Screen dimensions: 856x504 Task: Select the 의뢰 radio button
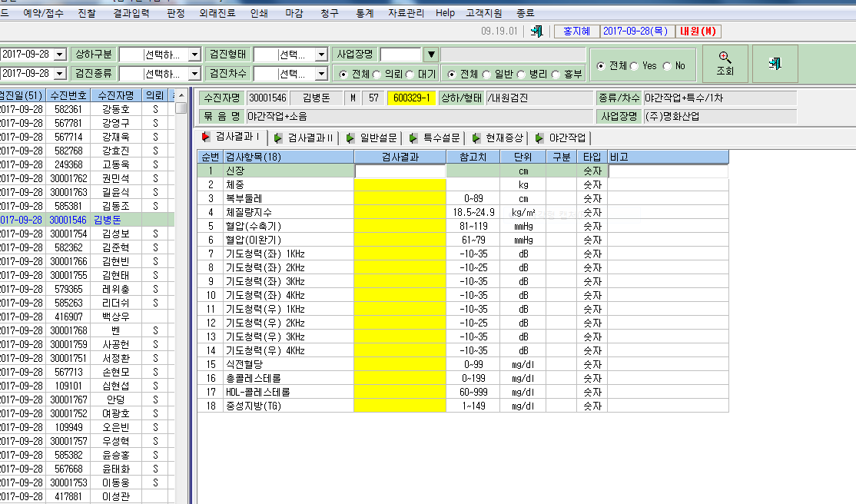pos(377,75)
